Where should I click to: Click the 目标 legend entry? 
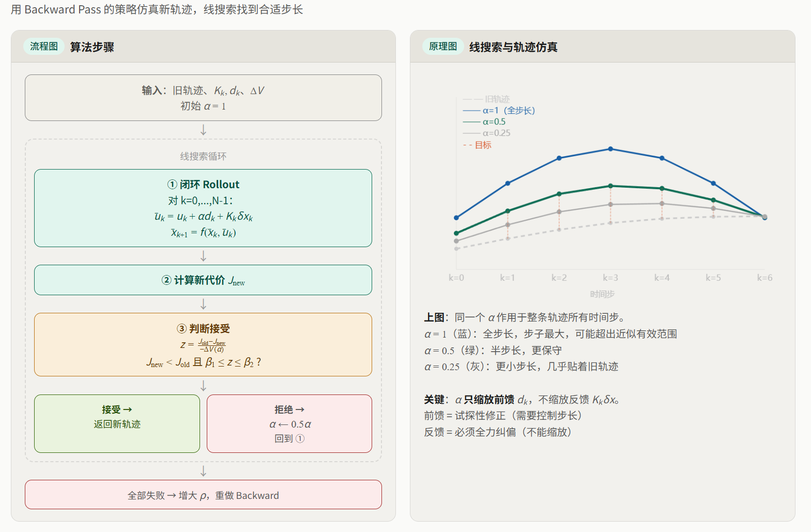(x=478, y=145)
